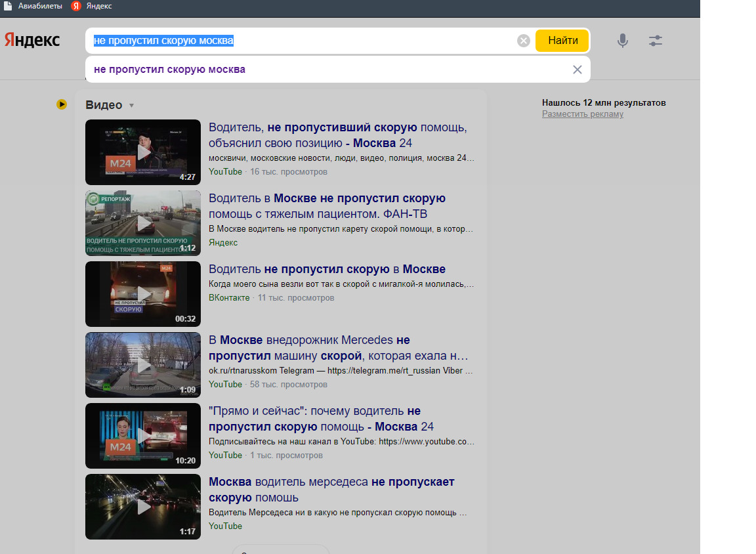
Task: Click YouTube source under the мерседеса video
Action: (x=225, y=526)
